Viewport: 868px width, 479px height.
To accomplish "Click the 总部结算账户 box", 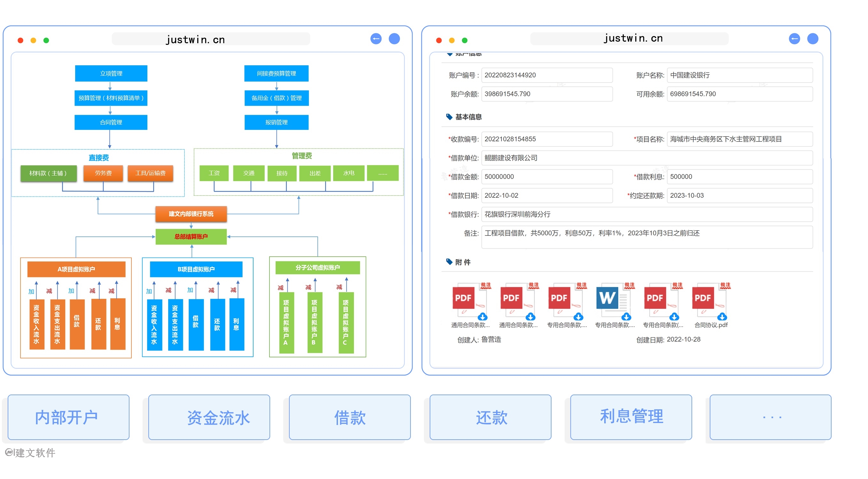I will coord(191,237).
